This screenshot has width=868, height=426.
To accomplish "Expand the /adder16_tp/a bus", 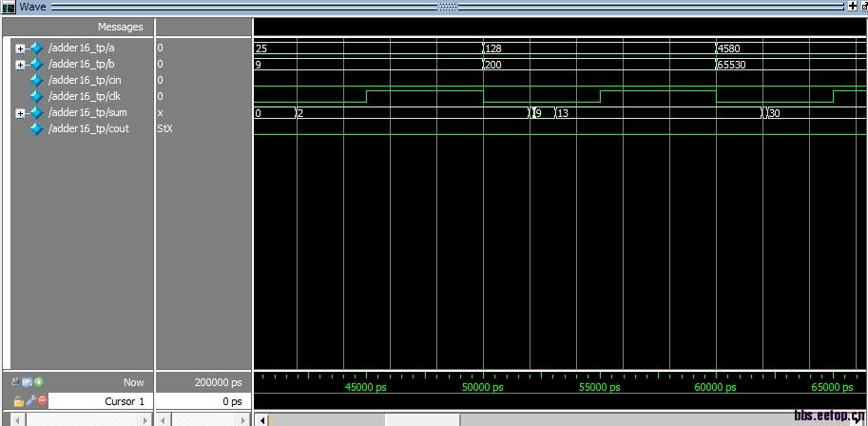I will coord(21,48).
